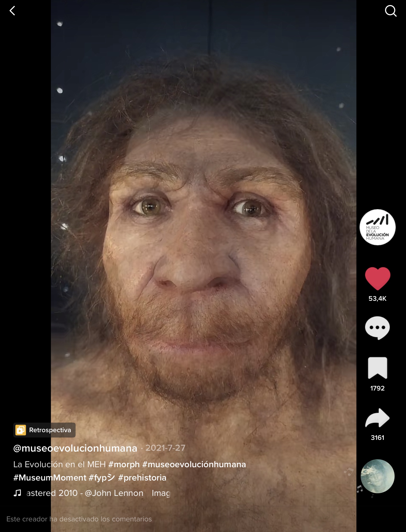The height and width of the screenshot is (532, 406).
Task: Tap the Retrospectiva badge
Action: click(45, 430)
